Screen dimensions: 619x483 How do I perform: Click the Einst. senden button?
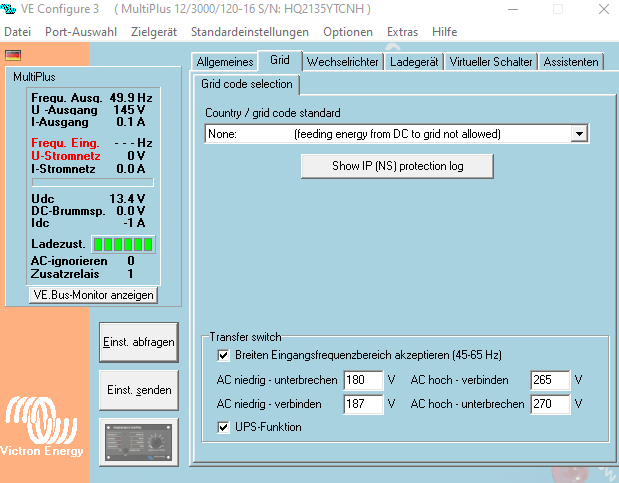click(139, 390)
